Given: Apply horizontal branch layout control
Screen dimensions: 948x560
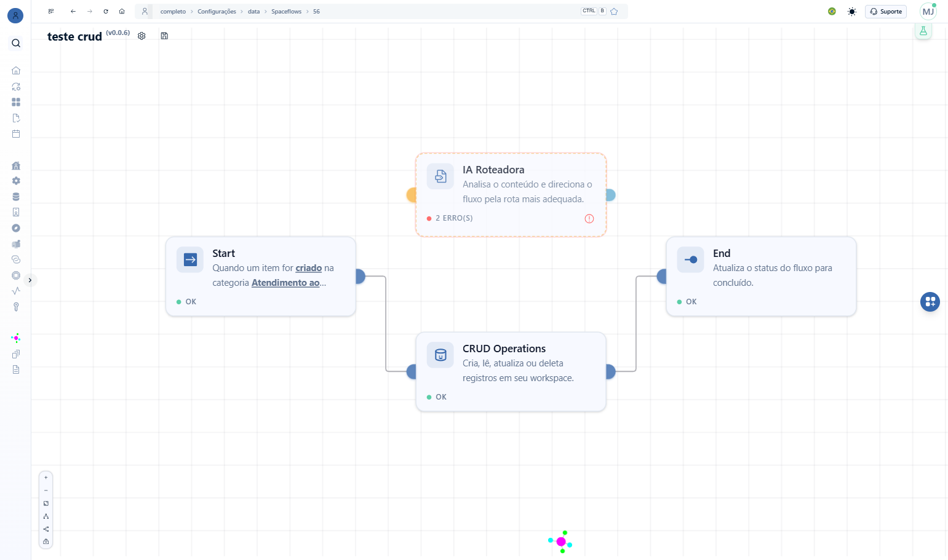Looking at the screenshot, I should (x=46, y=529).
